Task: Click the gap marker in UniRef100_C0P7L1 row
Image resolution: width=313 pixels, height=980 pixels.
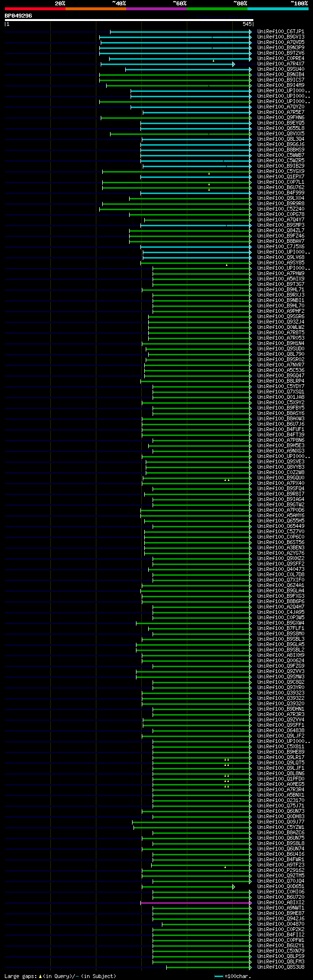Action: click(x=209, y=184)
